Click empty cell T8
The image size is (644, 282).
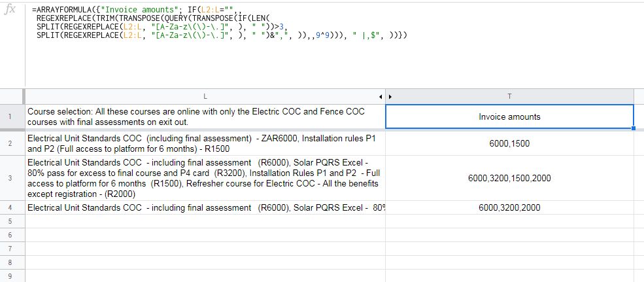[x=509, y=262]
